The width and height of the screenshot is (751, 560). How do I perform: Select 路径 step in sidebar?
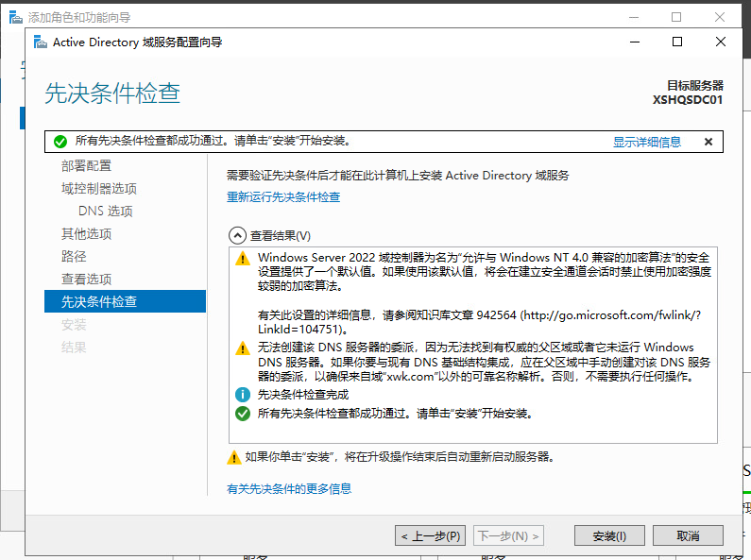tap(74, 256)
